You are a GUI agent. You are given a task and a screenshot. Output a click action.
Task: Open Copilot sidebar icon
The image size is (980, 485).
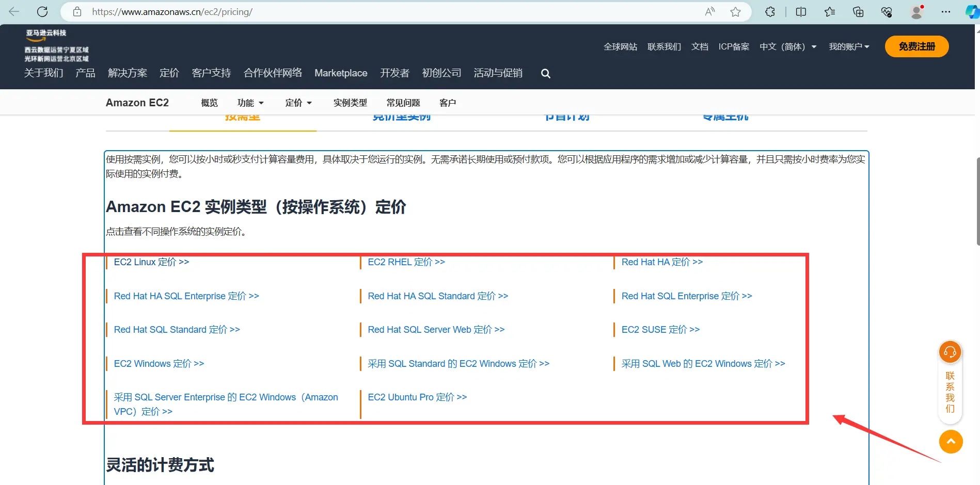[972, 12]
